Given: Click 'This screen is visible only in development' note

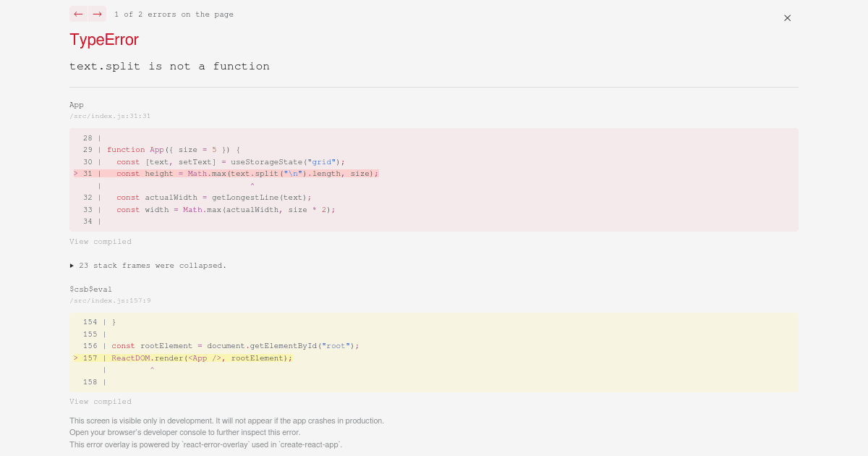Looking at the screenshot, I should click(226, 421).
